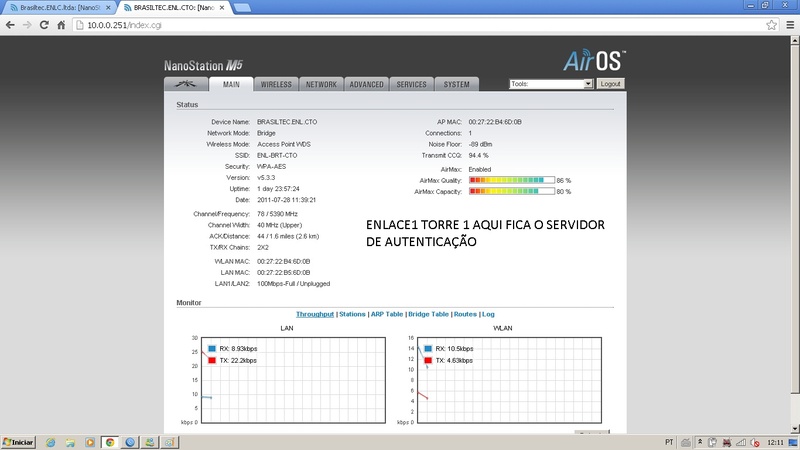Click the PT language indicator
800x450 pixels.
point(669,442)
